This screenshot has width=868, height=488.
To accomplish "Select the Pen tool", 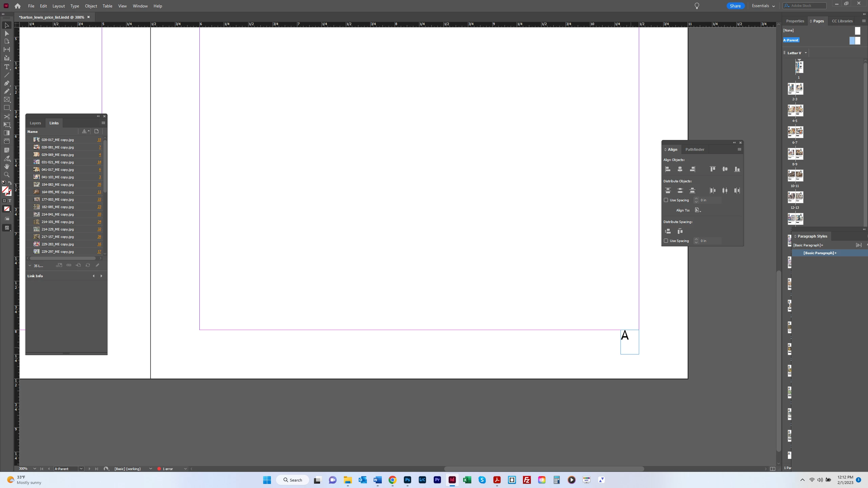I will (x=6, y=83).
